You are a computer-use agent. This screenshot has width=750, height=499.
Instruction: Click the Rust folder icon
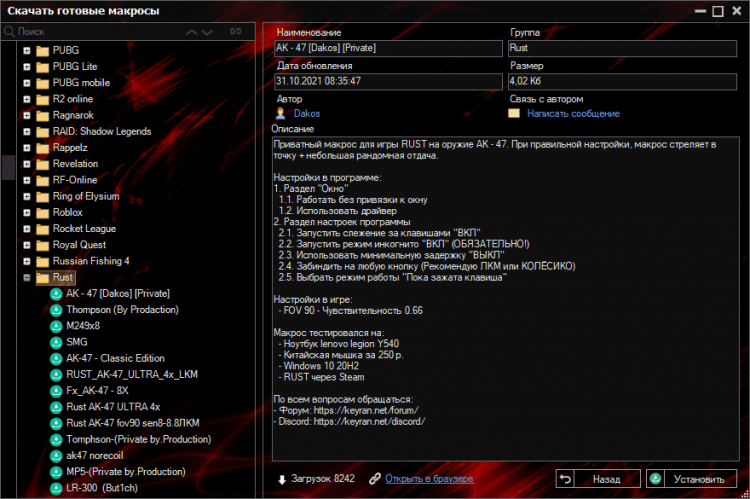point(42,277)
